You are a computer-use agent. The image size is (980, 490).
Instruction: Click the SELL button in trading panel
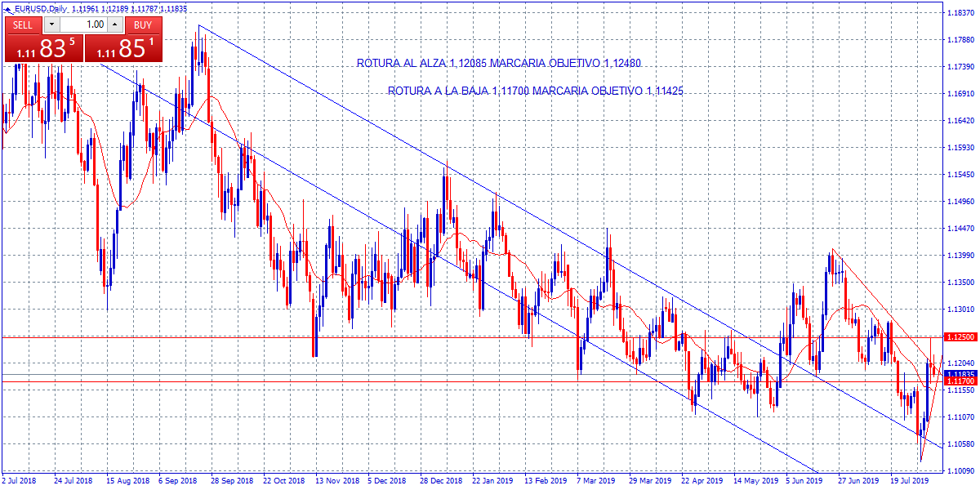[23, 24]
